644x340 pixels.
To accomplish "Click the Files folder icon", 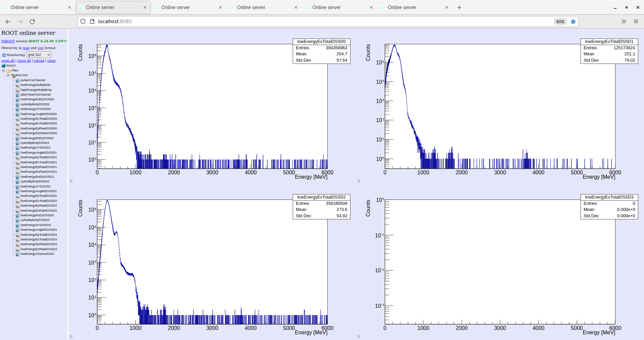I will tap(8, 71).
